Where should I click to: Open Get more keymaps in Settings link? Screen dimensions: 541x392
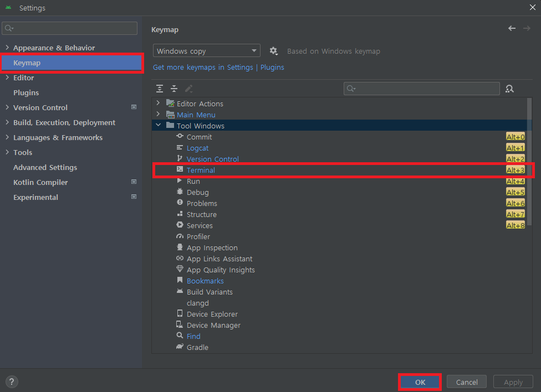(x=203, y=67)
